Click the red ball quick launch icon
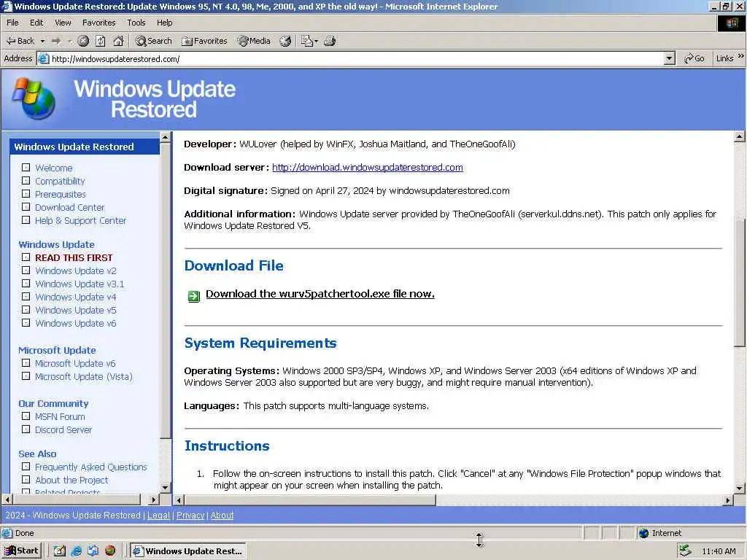Image resolution: width=747 pixels, height=560 pixels. click(x=110, y=551)
